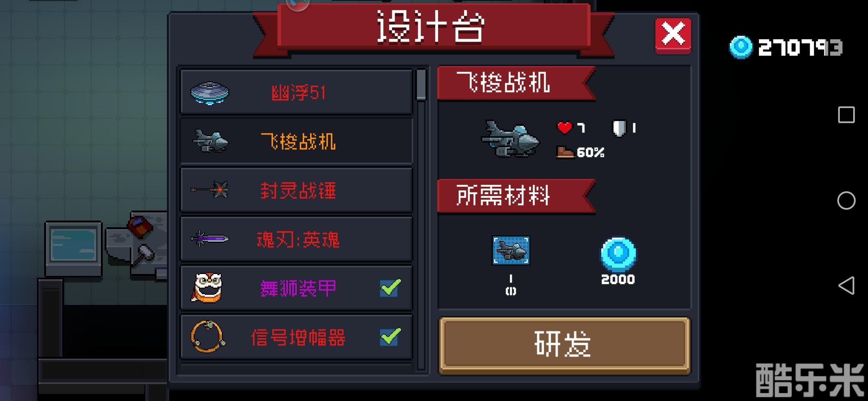
Task: Close the 设计台 panel with the red X
Action: point(673,36)
